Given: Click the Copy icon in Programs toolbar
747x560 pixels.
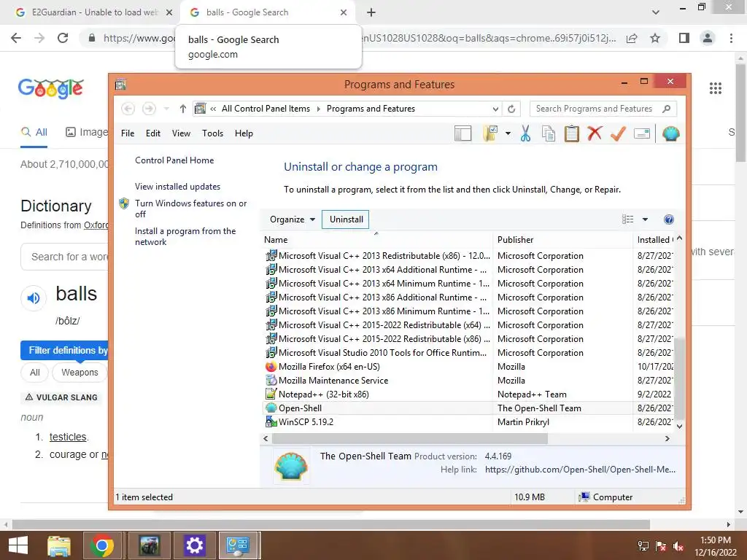Looking at the screenshot, I should click(549, 134).
